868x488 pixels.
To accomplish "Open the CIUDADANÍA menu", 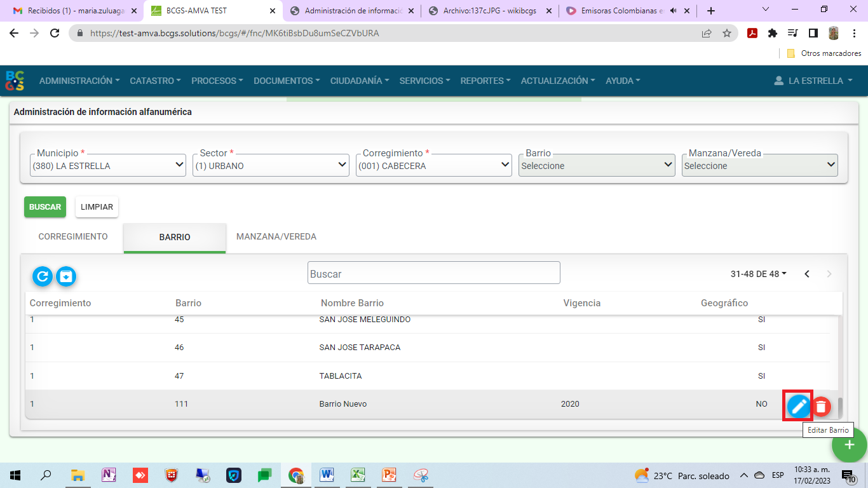I will click(x=360, y=81).
